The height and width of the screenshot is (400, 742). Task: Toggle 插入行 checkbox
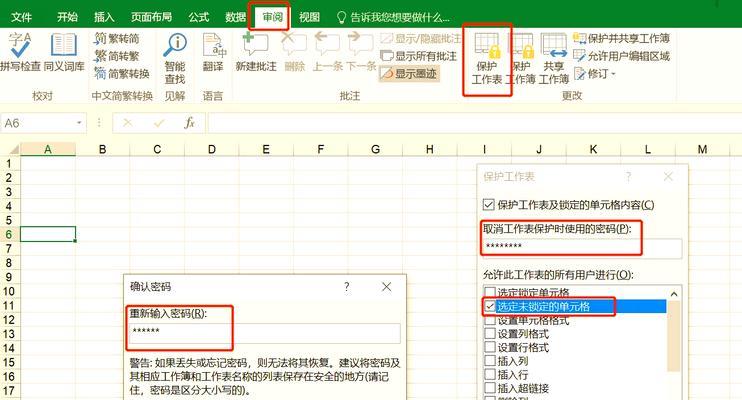tap(490, 375)
